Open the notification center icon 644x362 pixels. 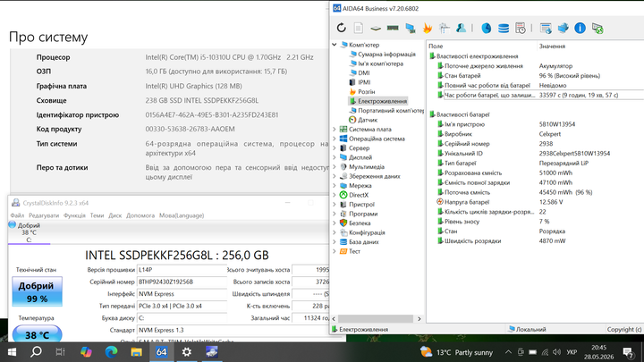[x=628, y=352]
